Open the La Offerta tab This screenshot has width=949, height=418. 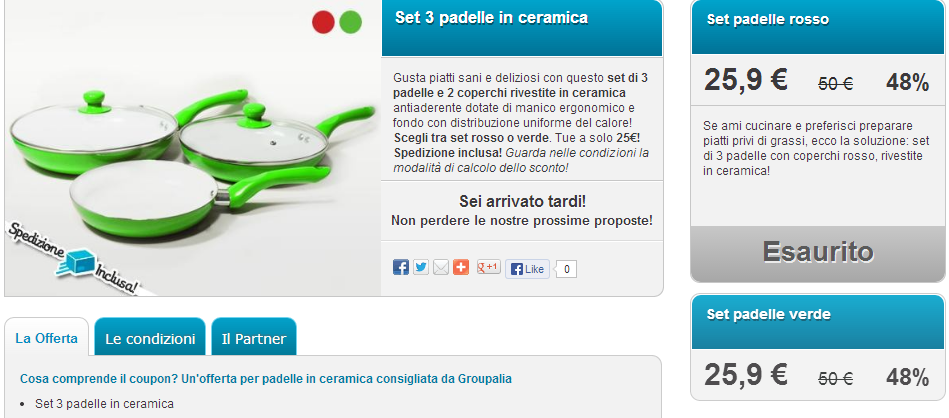(47, 338)
